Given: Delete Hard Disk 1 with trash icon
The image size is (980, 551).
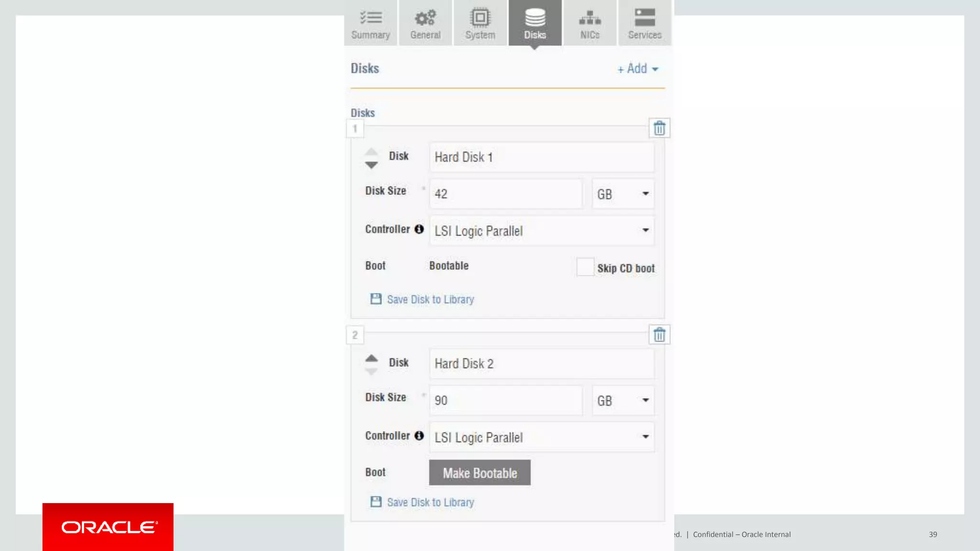Looking at the screenshot, I should coord(659,128).
